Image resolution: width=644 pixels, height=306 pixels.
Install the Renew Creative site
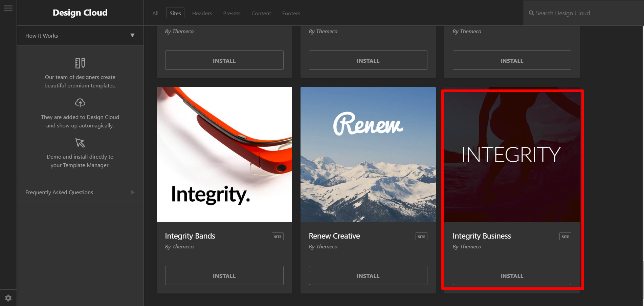[x=368, y=276]
